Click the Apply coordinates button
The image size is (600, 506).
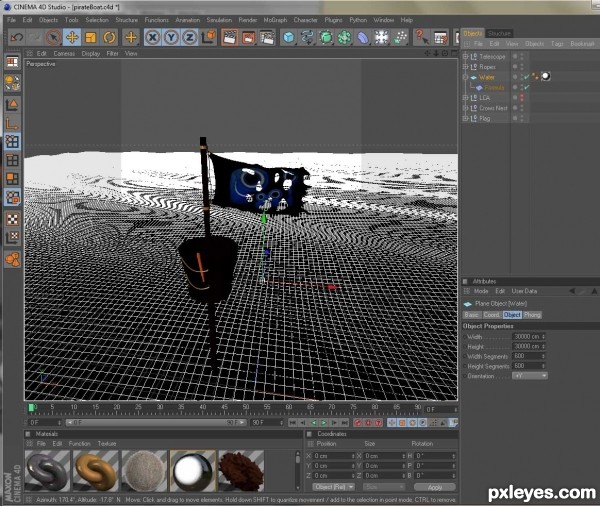pos(435,488)
